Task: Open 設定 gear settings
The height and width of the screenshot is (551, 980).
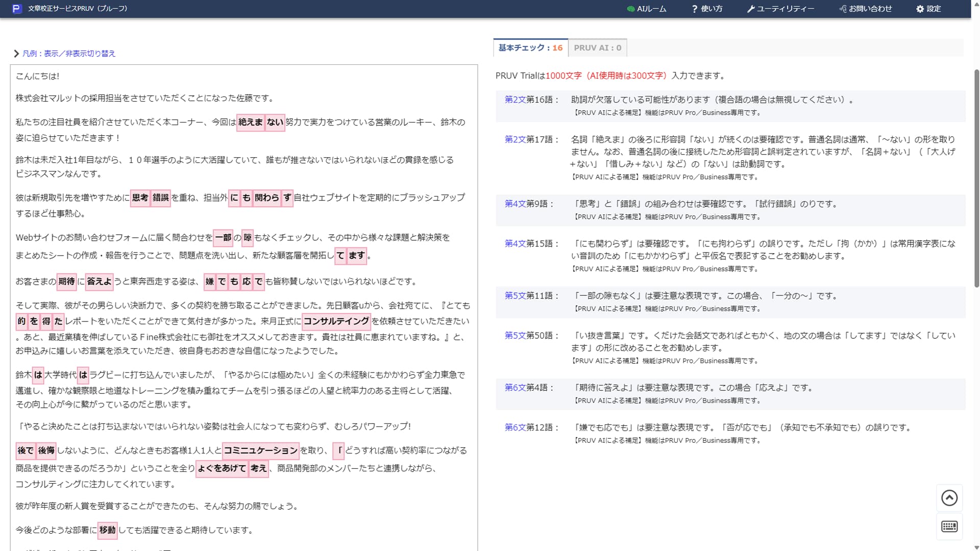Action: coord(928,9)
